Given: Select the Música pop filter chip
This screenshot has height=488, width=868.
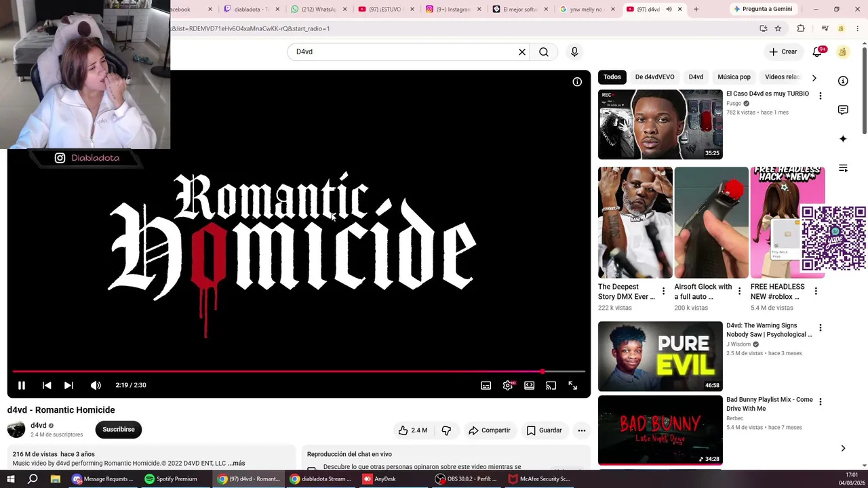Looking at the screenshot, I should click(x=734, y=77).
